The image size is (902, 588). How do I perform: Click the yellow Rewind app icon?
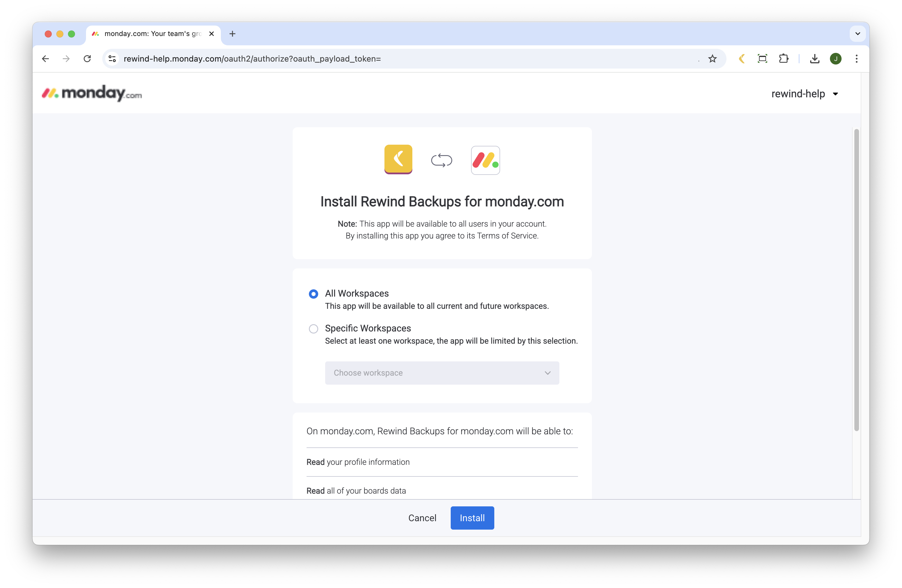pyautogui.click(x=398, y=159)
